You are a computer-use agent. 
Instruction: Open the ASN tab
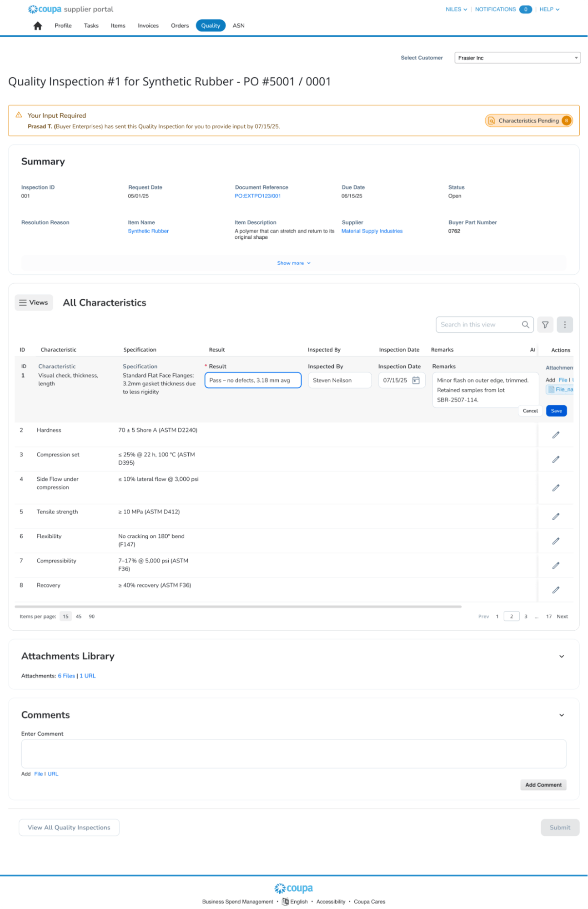[239, 26]
